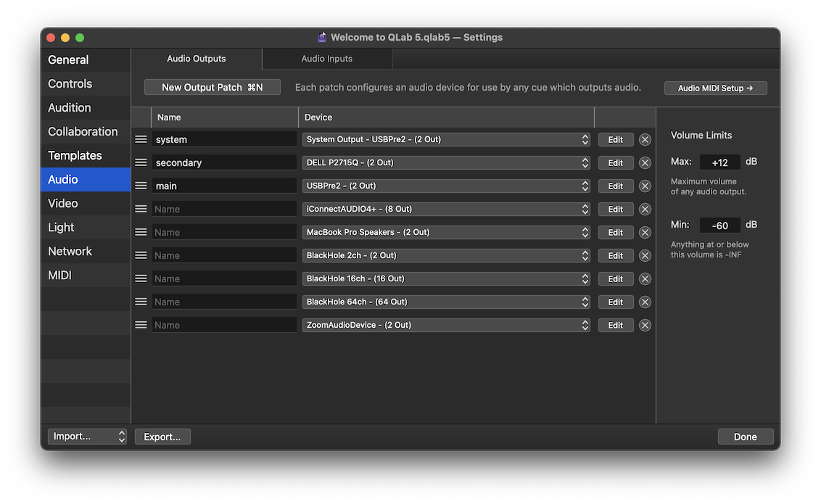The image size is (821, 504).
Task: Change device for main USBPre2 patch
Action: 446,186
